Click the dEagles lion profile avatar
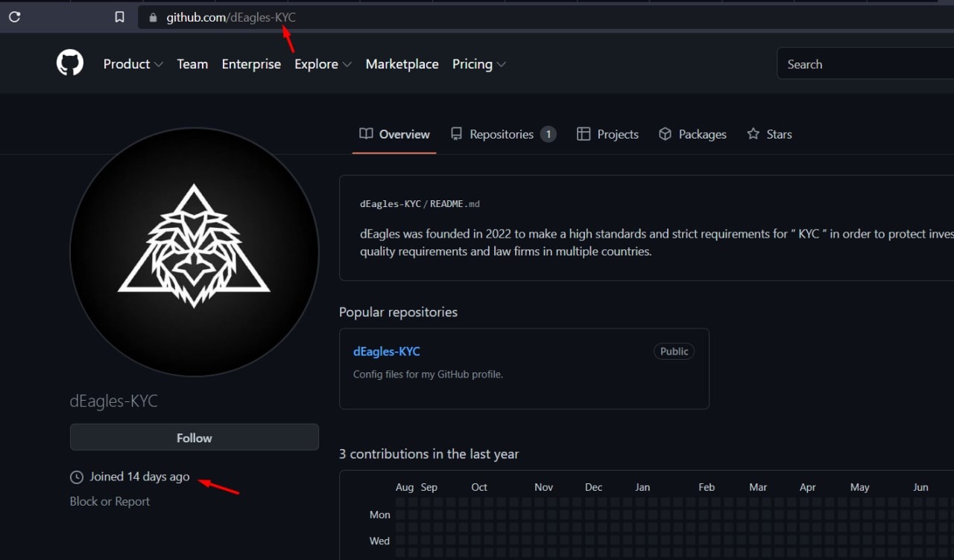954x560 pixels. pyautogui.click(x=195, y=252)
